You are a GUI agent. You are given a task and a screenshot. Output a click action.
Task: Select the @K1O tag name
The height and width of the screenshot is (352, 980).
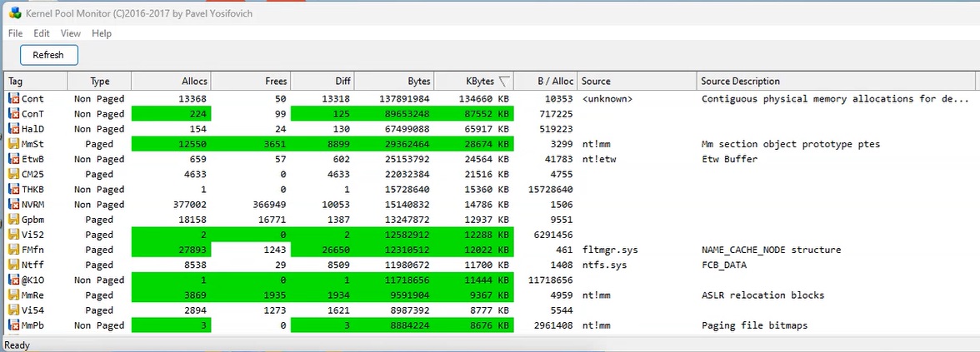tap(32, 280)
